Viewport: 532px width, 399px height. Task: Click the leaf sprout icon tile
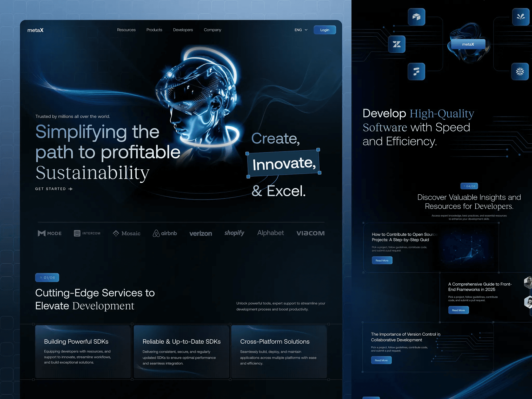coord(521,17)
